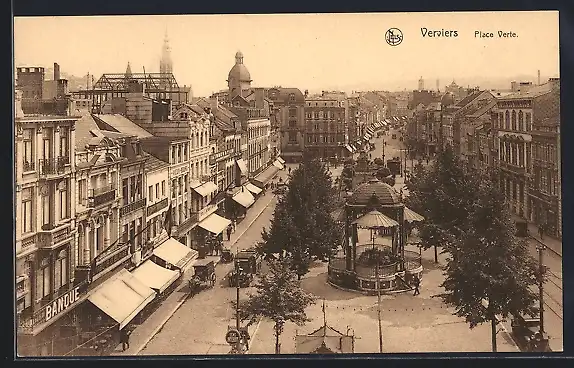Click the BANQUE sign on building
Image resolution: width=574 pixels, height=368 pixels.
point(62,303)
